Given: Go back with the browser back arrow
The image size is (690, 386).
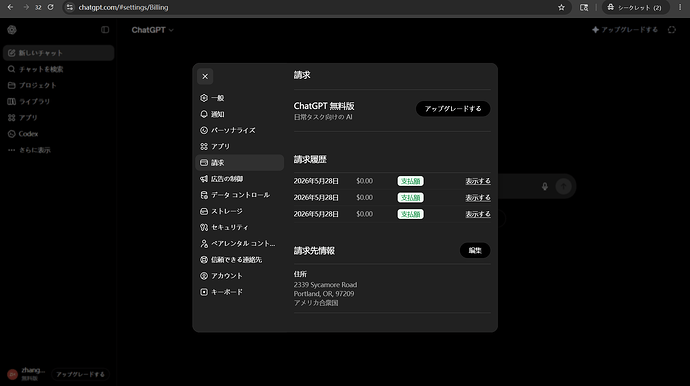Looking at the screenshot, I should (x=10, y=7).
